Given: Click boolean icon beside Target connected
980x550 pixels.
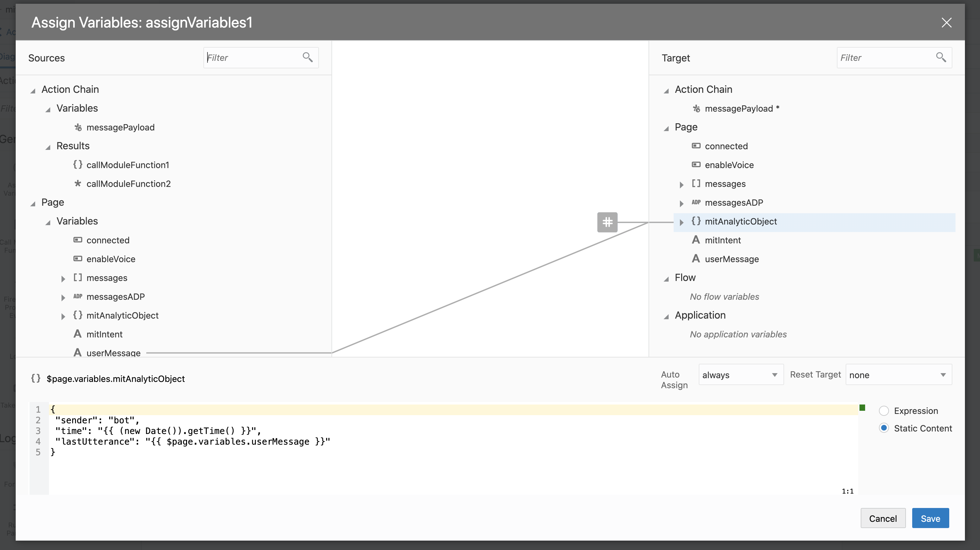Looking at the screenshot, I should coord(696,146).
